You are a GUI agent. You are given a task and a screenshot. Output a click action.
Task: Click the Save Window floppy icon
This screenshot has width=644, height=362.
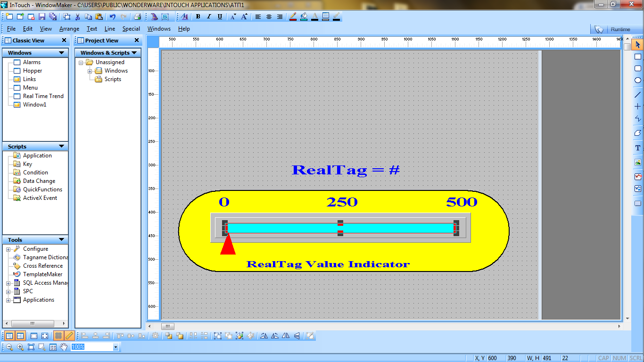coord(42,16)
